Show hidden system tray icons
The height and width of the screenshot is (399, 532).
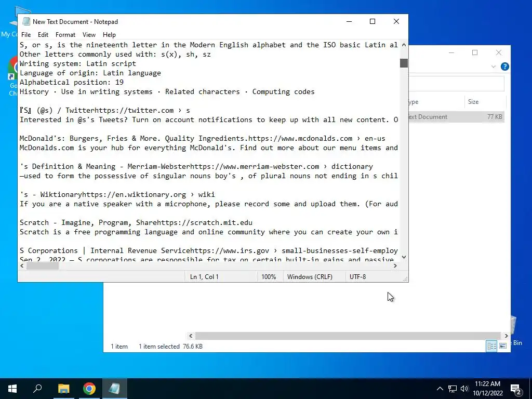[x=440, y=389]
